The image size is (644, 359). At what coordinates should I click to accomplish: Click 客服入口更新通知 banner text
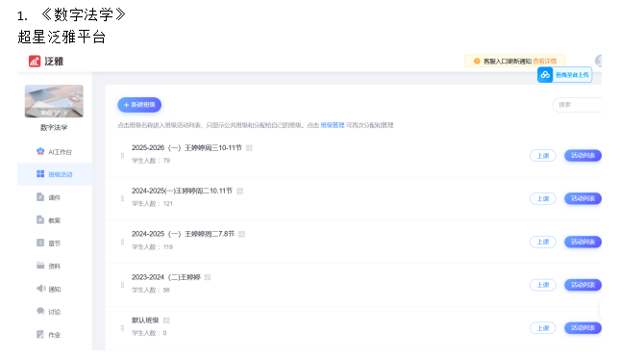click(508, 62)
